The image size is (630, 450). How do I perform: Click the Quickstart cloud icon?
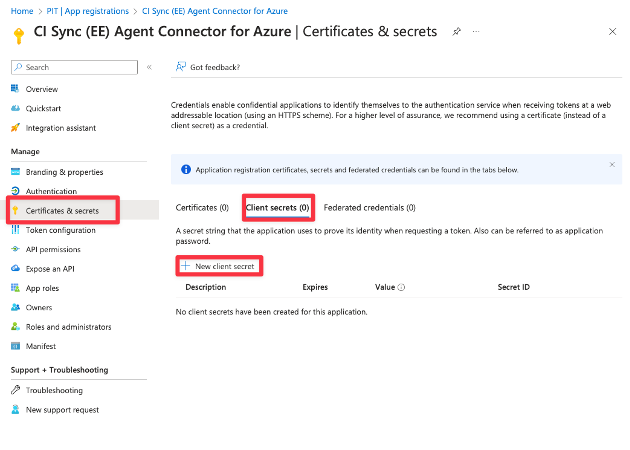15,108
